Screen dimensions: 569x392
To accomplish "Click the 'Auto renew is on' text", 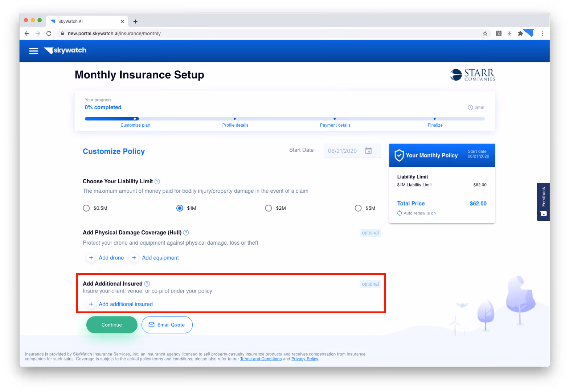I will point(419,213).
